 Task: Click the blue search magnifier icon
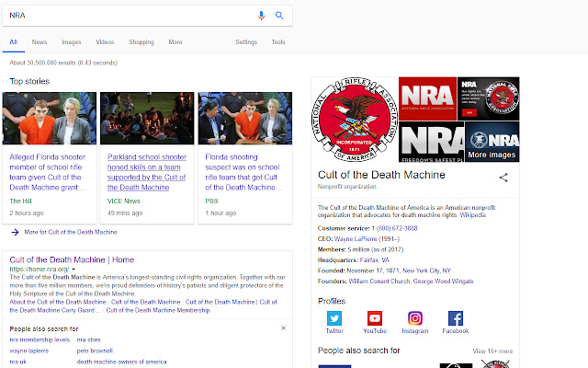coord(279,16)
